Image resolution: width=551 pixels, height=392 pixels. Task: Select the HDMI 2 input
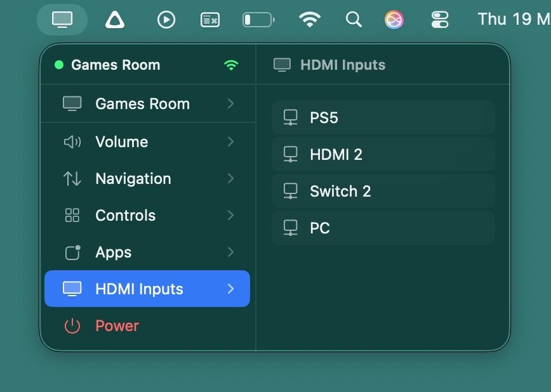click(383, 155)
